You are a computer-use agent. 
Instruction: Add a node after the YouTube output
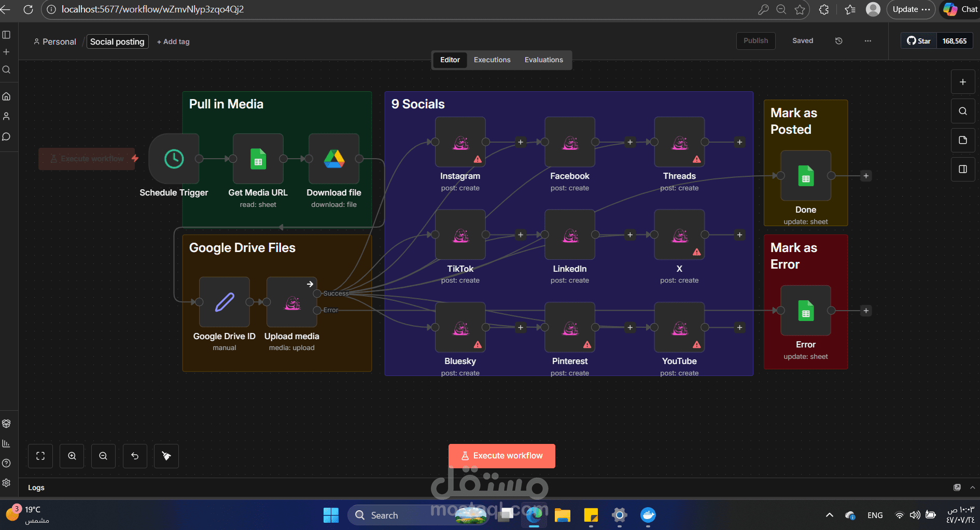740,327
